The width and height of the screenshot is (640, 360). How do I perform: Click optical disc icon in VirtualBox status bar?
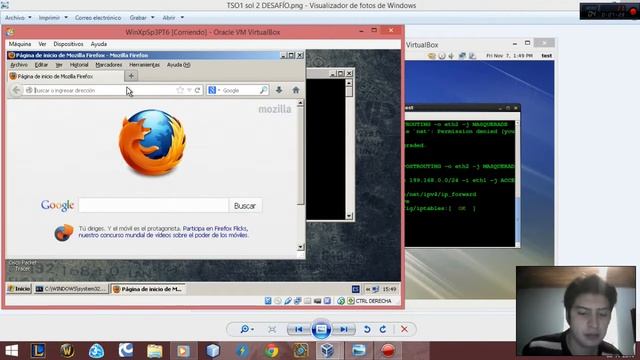click(x=278, y=301)
